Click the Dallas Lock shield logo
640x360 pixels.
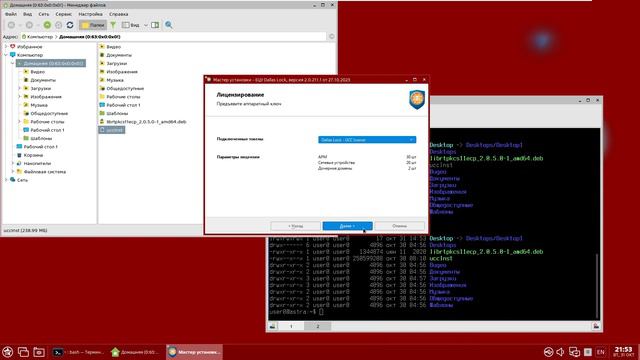click(417, 99)
